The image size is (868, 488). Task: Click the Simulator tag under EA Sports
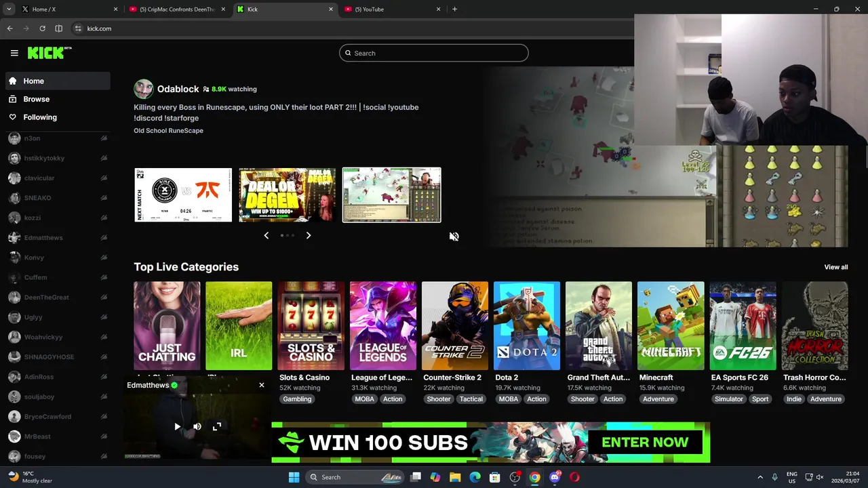[728, 399]
